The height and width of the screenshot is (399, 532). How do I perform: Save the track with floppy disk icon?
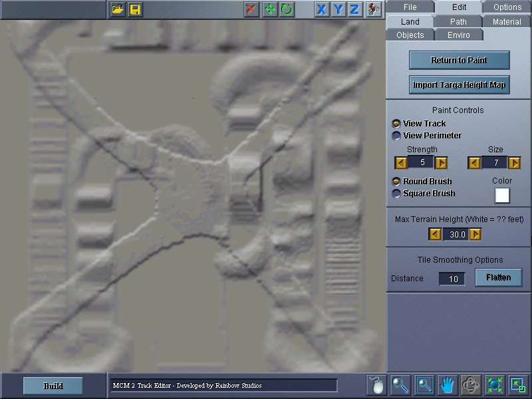135,9
